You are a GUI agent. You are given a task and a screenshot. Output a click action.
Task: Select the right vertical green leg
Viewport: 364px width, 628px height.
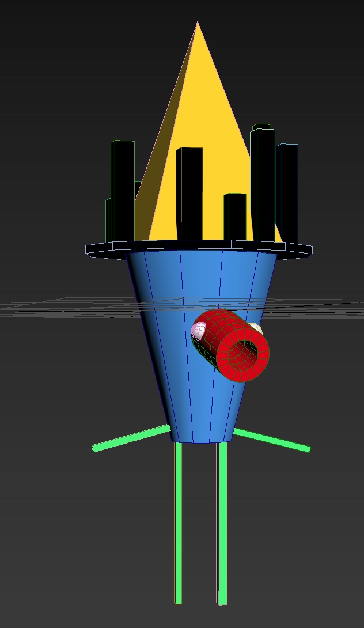pyautogui.click(x=222, y=523)
